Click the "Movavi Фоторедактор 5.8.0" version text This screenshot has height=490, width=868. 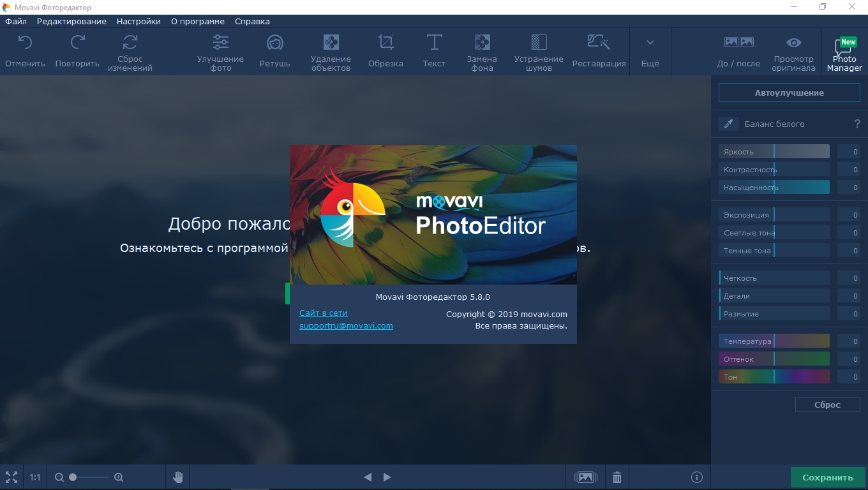click(433, 297)
